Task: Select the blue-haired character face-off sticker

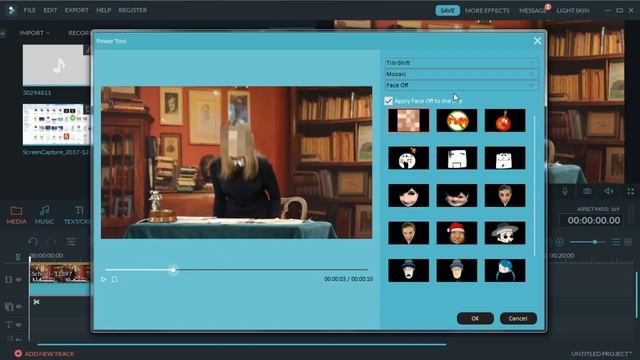Action: click(505, 271)
